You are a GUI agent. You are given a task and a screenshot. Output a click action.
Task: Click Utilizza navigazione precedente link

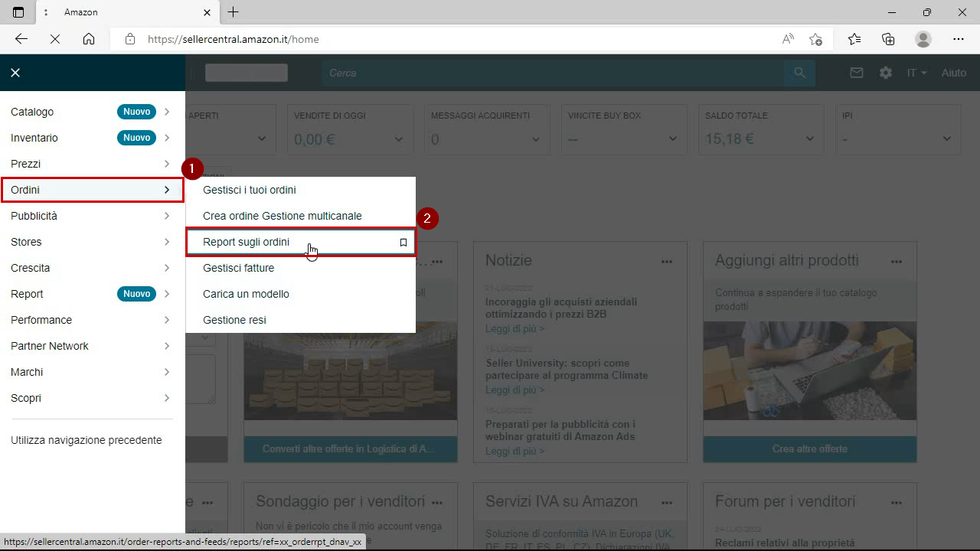(x=87, y=440)
